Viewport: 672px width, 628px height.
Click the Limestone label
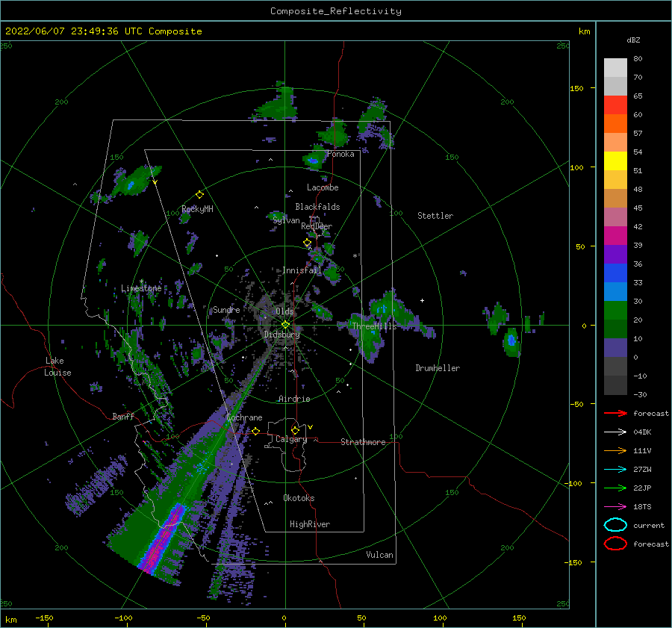pyautogui.click(x=141, y=288)
